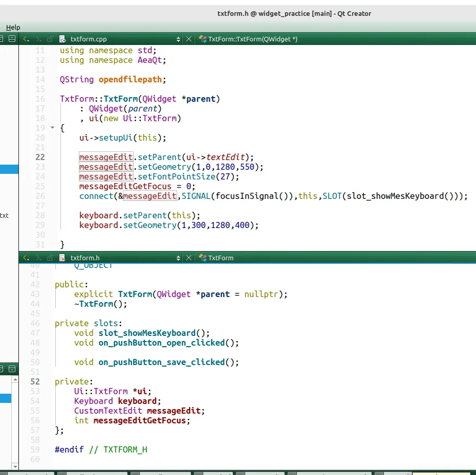Click 'private slots:' on line 46
The width and height of the screenshot is (476, 475).
click(x=89, y=323)
